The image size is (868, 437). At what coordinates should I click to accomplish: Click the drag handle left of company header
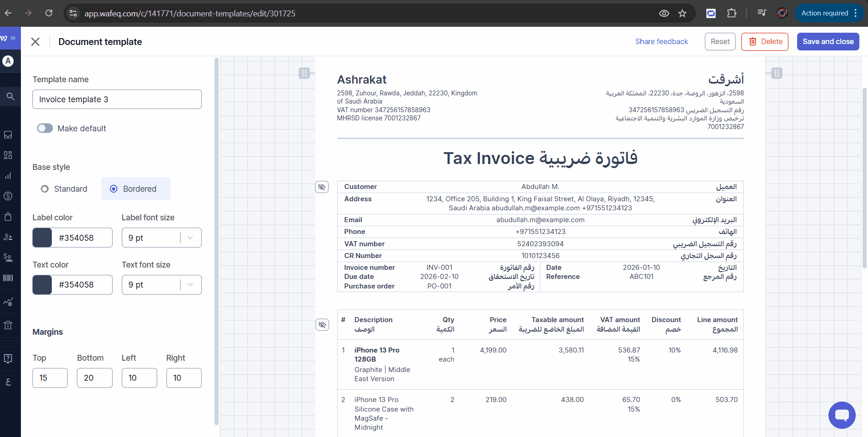pyautogui.click(x=304, y=73)
